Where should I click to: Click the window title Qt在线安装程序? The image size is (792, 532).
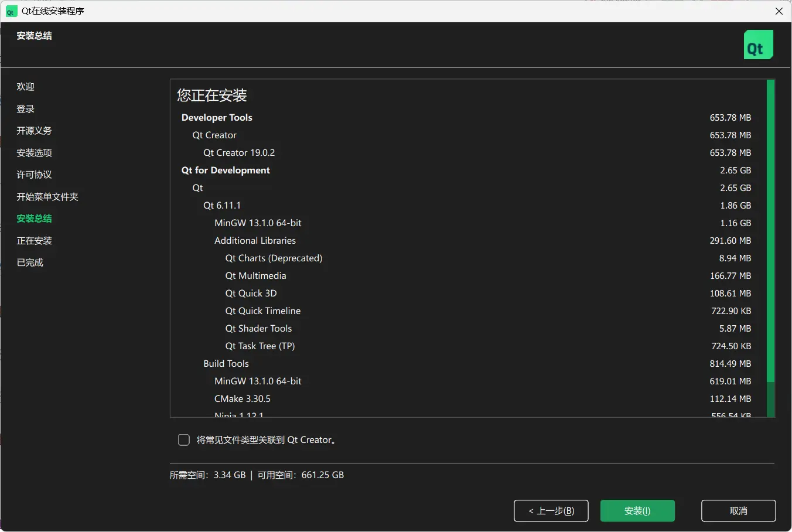(x=53, y=11)
